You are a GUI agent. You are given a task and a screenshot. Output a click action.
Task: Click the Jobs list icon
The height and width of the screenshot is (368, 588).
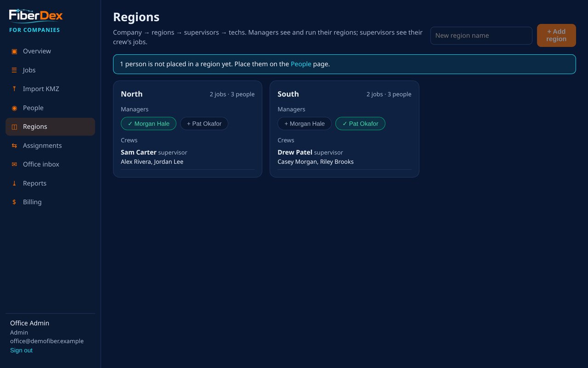14,70
